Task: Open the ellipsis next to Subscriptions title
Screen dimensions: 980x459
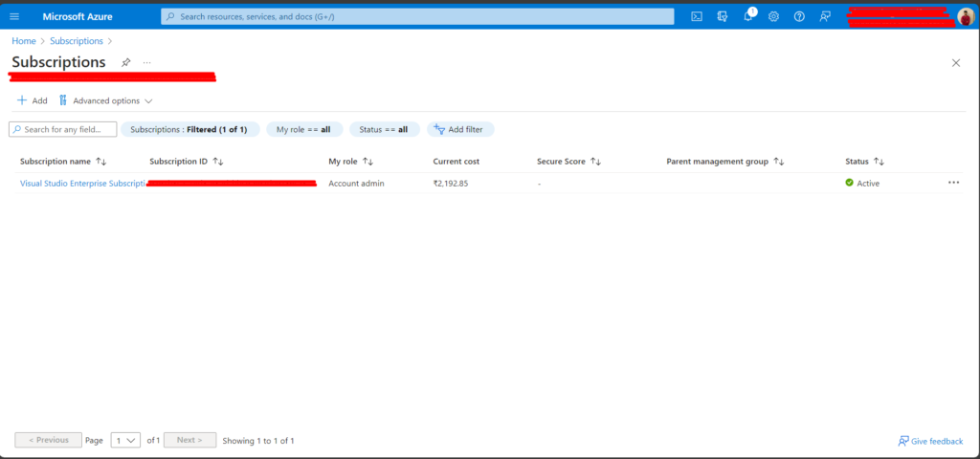Action: [x=146, y=62]
